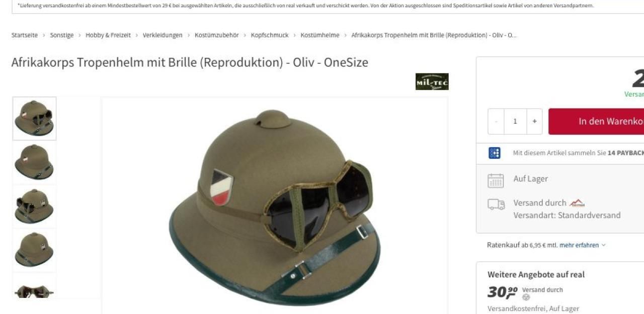Click the seller icon under 30,90 offer

pos(526,297)
